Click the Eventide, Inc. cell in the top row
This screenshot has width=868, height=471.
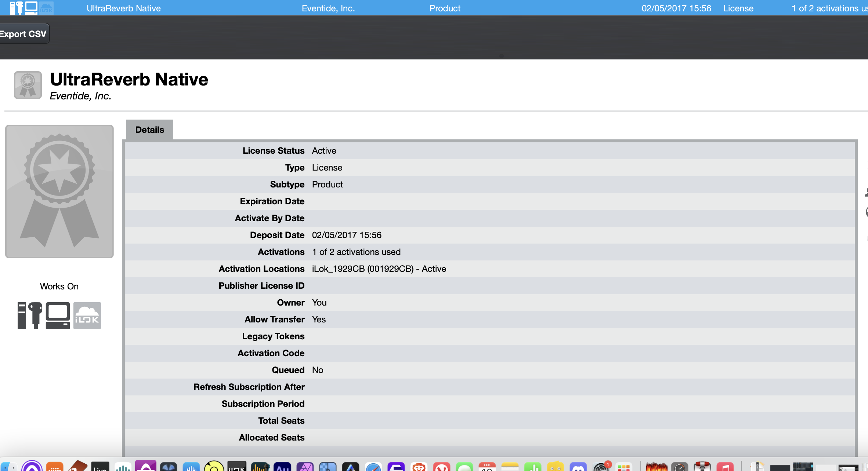(x=328, y=8)
